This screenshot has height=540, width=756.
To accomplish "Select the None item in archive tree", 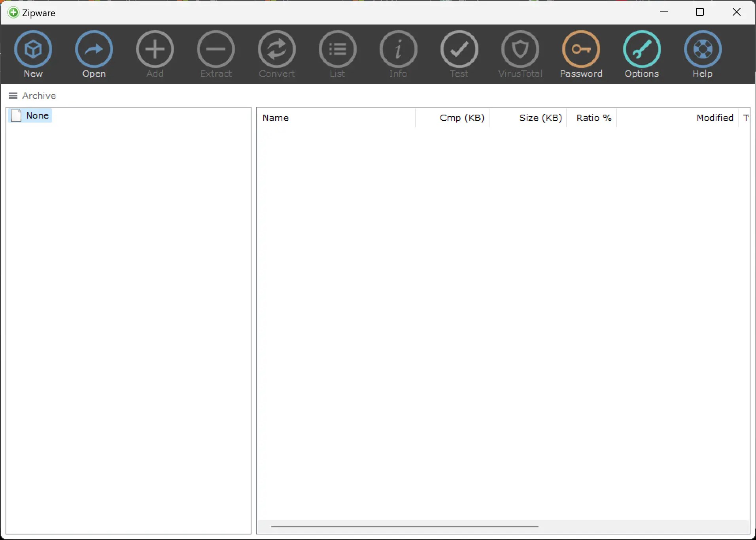I will click(x=30, y=115).
